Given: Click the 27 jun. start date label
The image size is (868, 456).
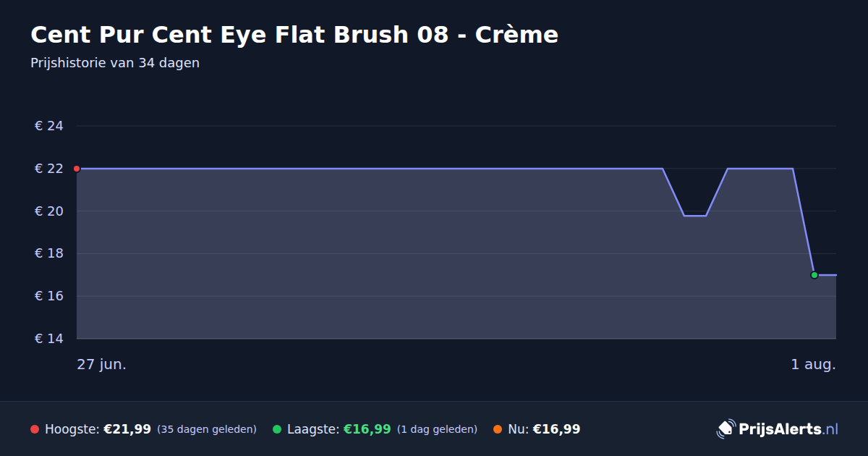Looking at the screenshot, I should tap(102, 364).
